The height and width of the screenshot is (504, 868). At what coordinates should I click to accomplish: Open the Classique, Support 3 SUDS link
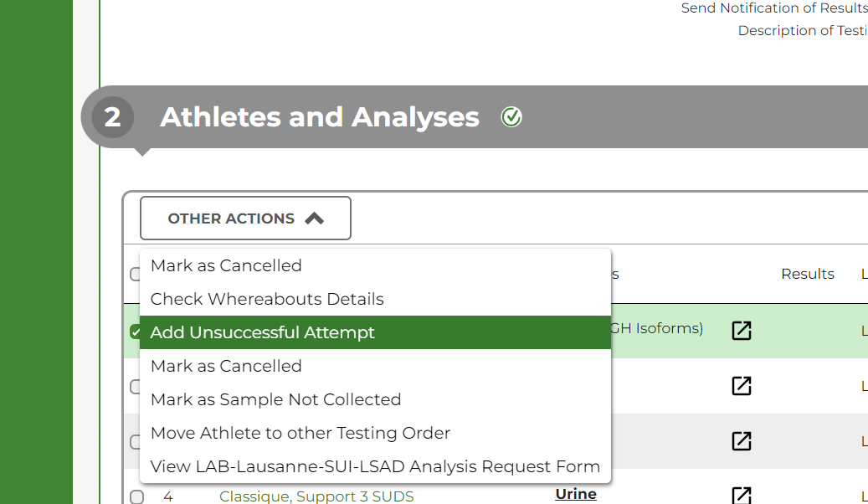click(x=316, y=496)
